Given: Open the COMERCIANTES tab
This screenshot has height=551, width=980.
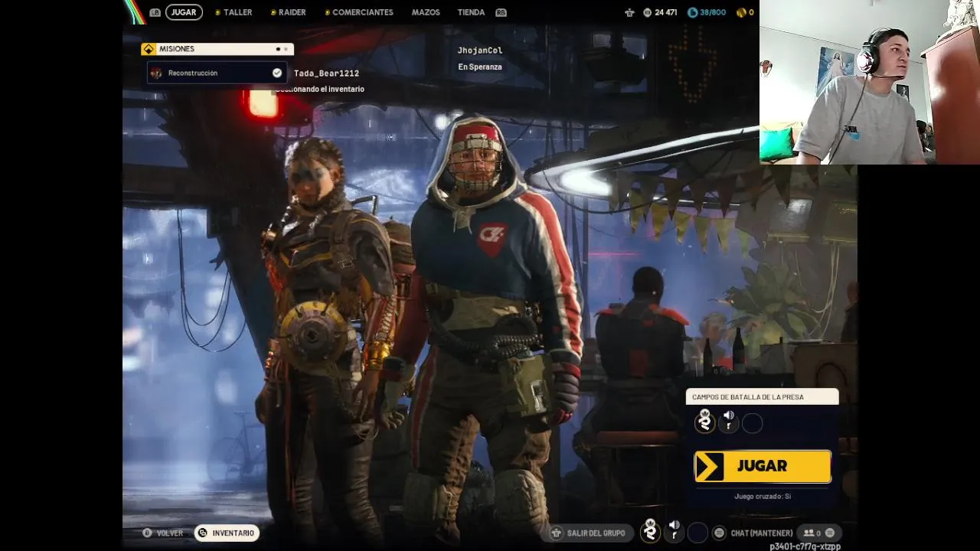Looking at the screenshot, I should [x=363, y=12].
